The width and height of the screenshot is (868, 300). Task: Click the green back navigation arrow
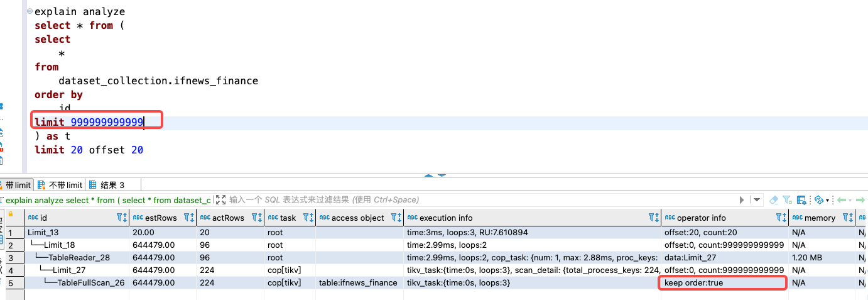pos(842,200)
